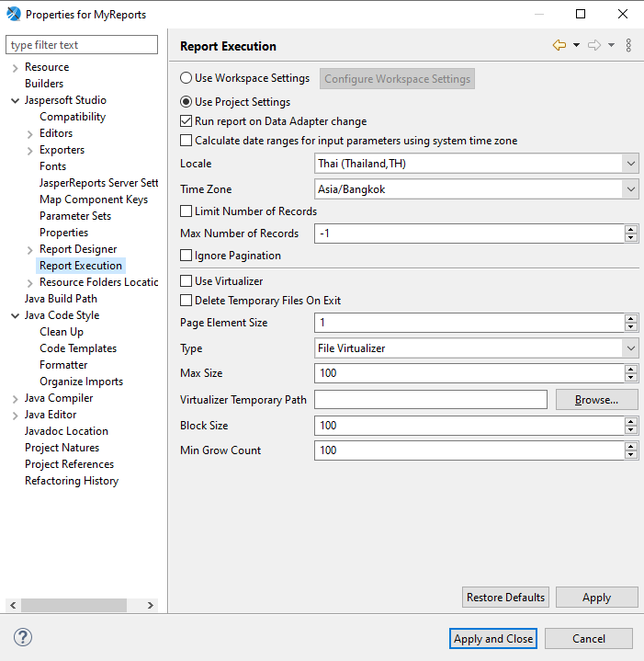
Task: Click the Restore Defaults button
Action: pyautogui.click(x=505, y=598)
